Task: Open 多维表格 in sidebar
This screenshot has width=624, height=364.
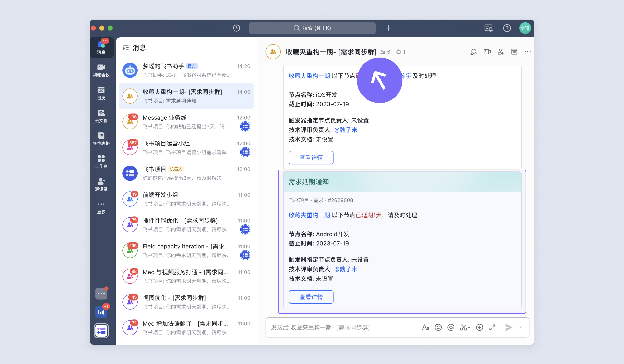Action: click(x=101, y=139)
